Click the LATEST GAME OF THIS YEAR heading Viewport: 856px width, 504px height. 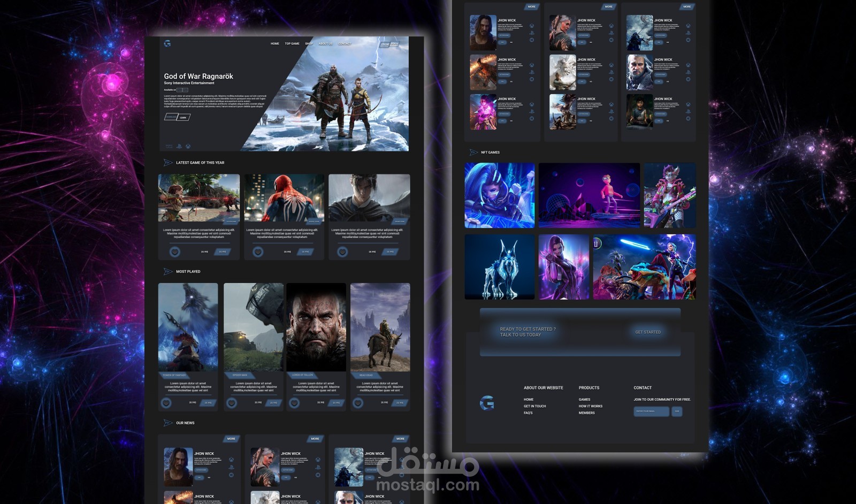[x=200, y=163]
